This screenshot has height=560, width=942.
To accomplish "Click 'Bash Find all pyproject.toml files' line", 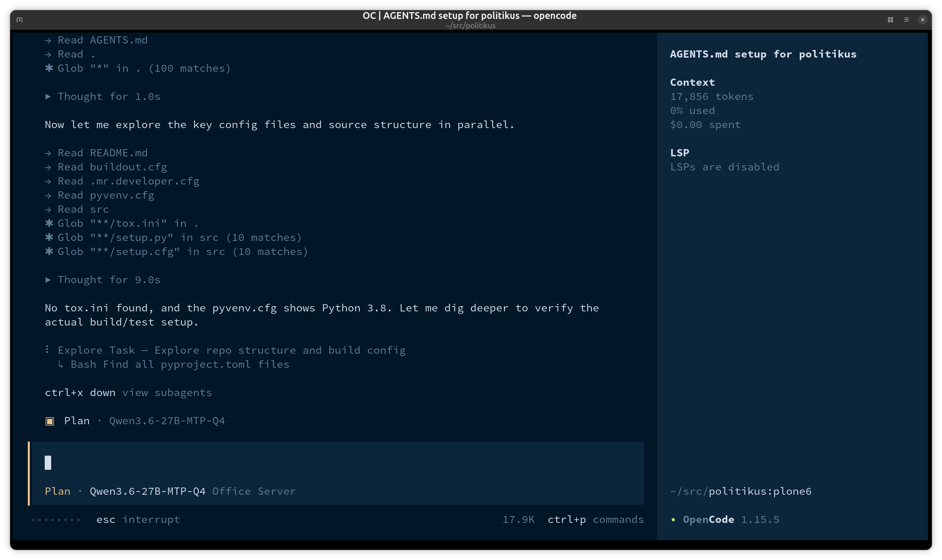I will click(174, 365).
